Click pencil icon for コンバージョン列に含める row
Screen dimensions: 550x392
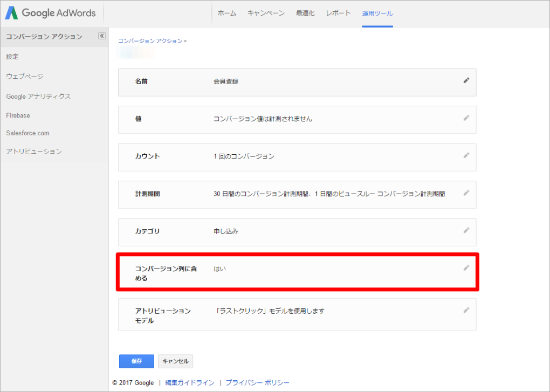coord(466,268)
